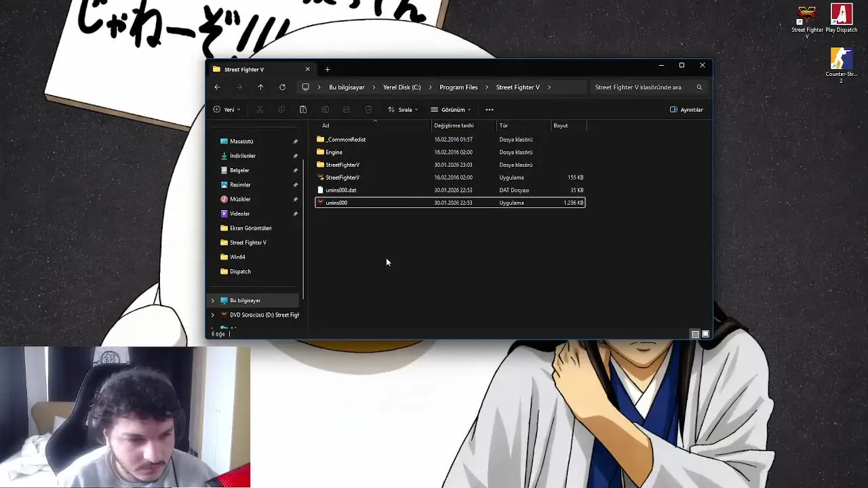This screenshot has height=488, width=868.
Task: Switch to large thumbnails view in status bar
Action: coord(705,334)
